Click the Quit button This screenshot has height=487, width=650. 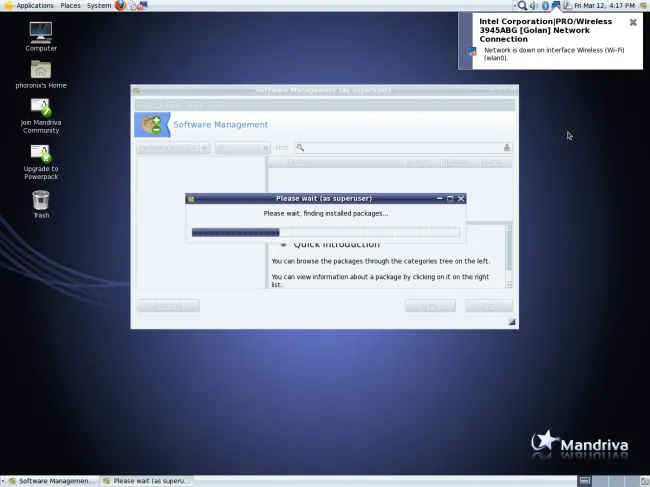coord(489,305)
